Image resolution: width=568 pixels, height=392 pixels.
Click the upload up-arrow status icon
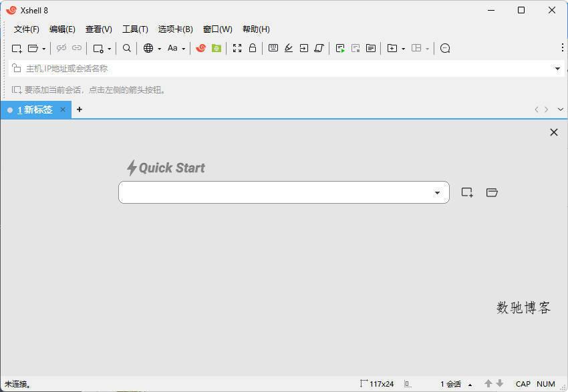click(x=488, y=383)
